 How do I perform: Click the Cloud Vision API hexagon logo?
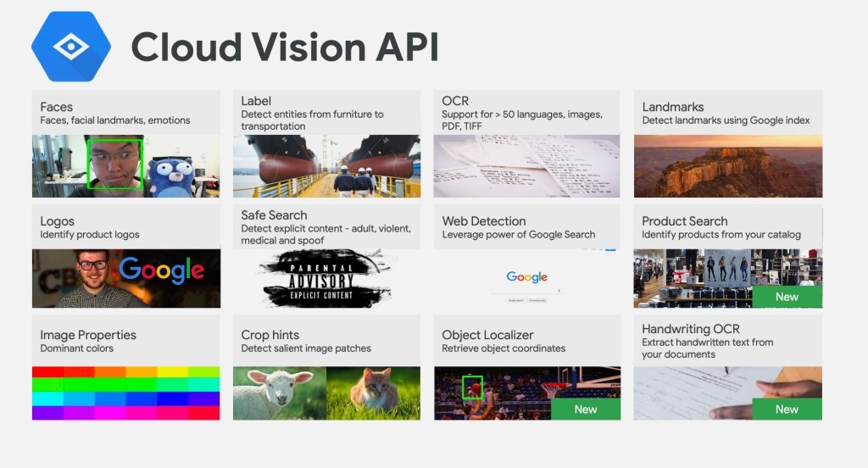click(70, 48)
